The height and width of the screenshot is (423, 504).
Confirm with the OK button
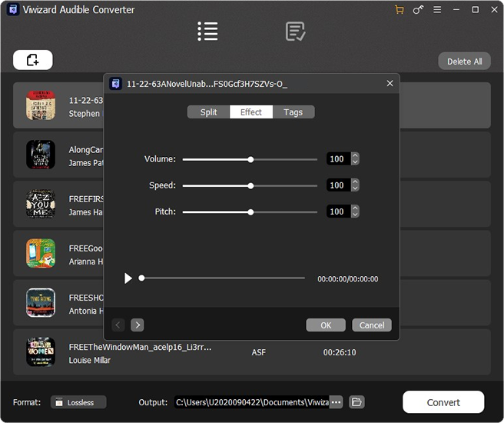coord(326,325)
